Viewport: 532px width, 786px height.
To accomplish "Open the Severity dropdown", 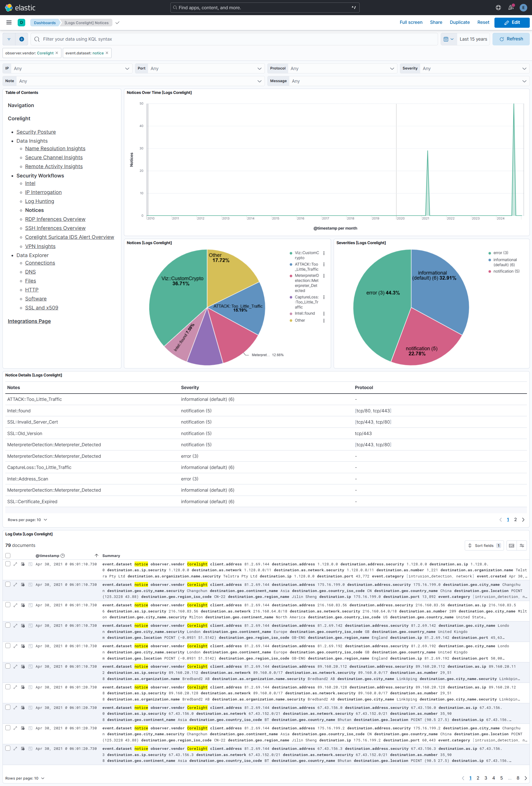I will coord(473,68).
